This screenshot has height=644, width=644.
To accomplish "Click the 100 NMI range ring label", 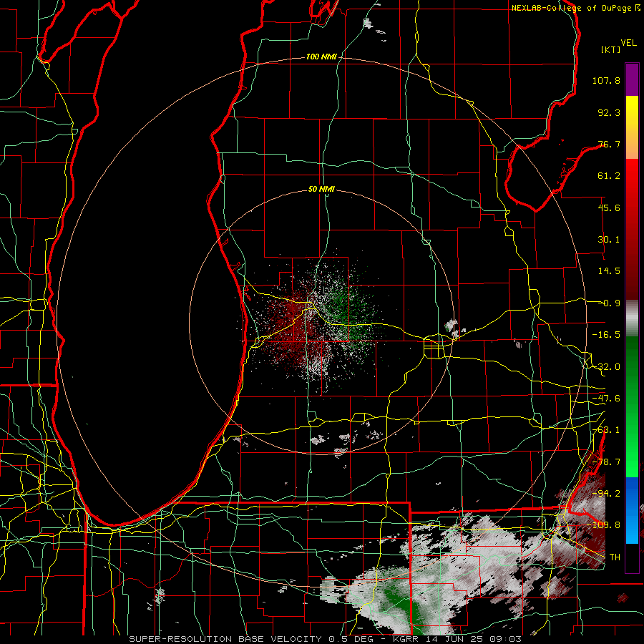I will coord(321,57).
